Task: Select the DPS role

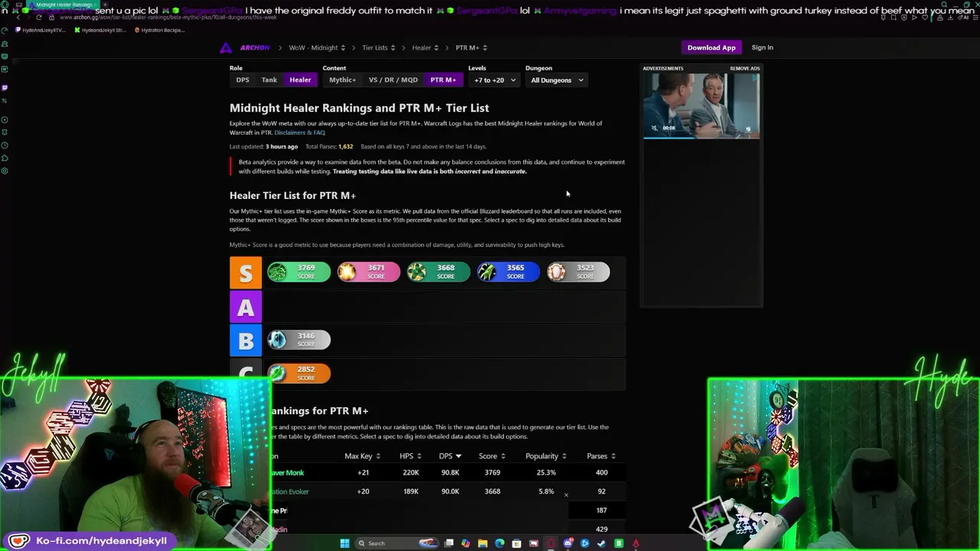Action: click(243, 80)
